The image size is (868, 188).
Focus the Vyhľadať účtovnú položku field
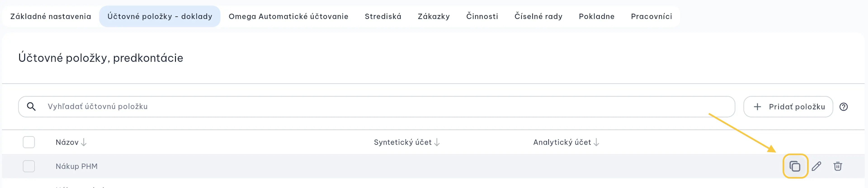(x=376, y=107)
